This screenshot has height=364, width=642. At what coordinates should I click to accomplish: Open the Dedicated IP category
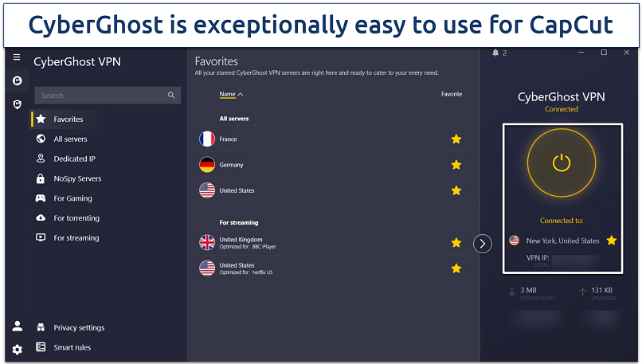pyautogui.click(x=74, y=159)
